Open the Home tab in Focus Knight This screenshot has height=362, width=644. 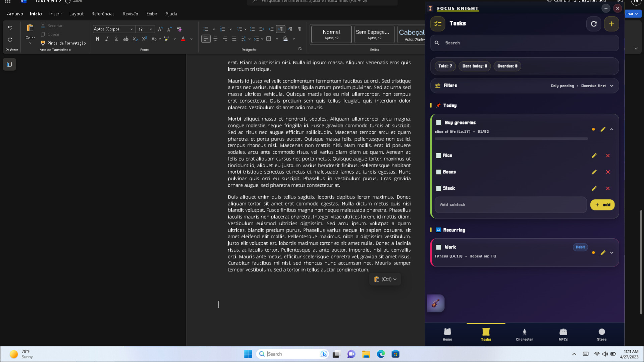(447, 334)
